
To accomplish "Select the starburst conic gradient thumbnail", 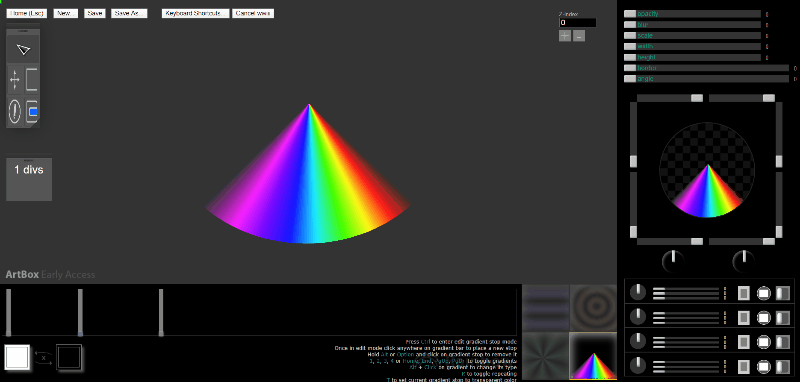I will point(545,356).
